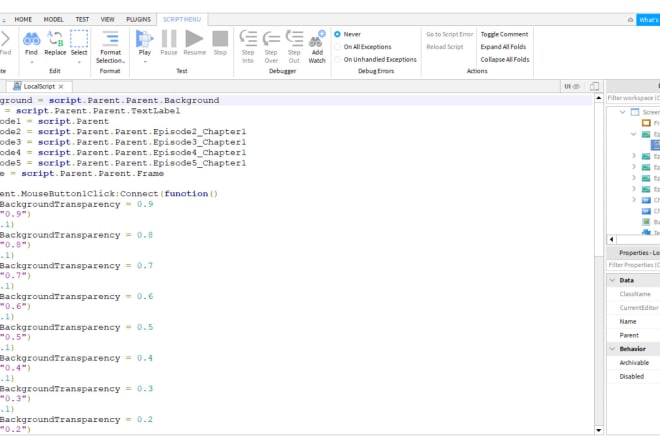Click the Replace icon
Screen dimensions: 660x440
[54, 40]
